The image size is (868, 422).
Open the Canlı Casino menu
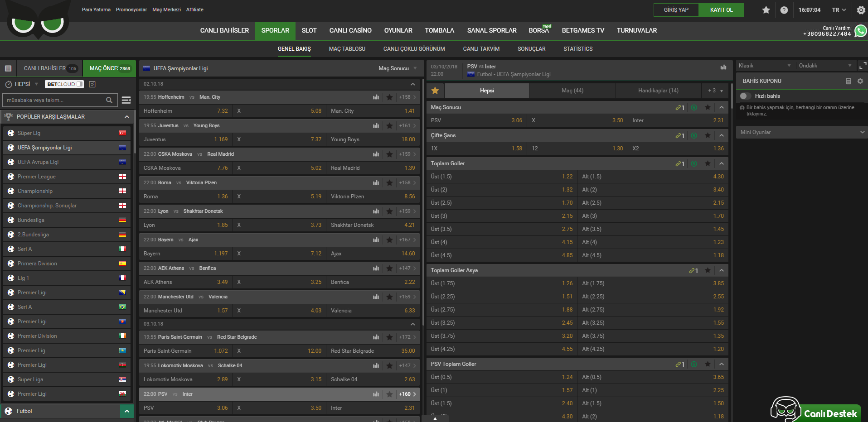(x=350, y=30)
